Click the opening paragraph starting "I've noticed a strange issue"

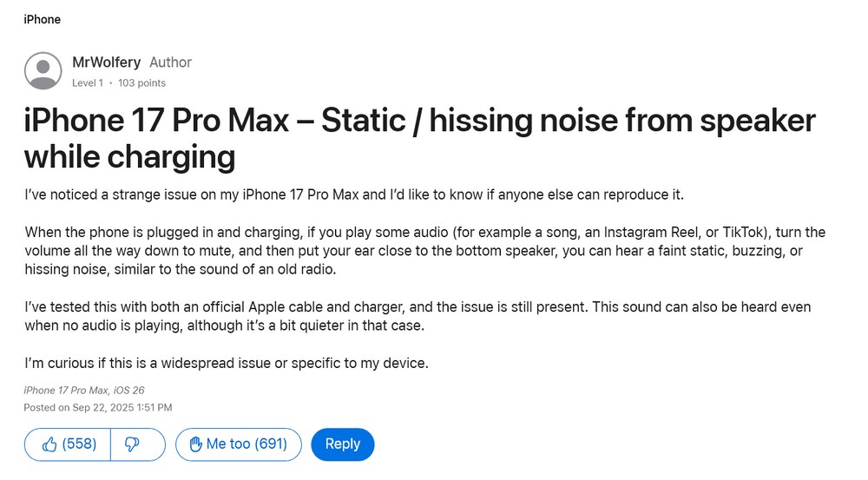pos(354,194)
